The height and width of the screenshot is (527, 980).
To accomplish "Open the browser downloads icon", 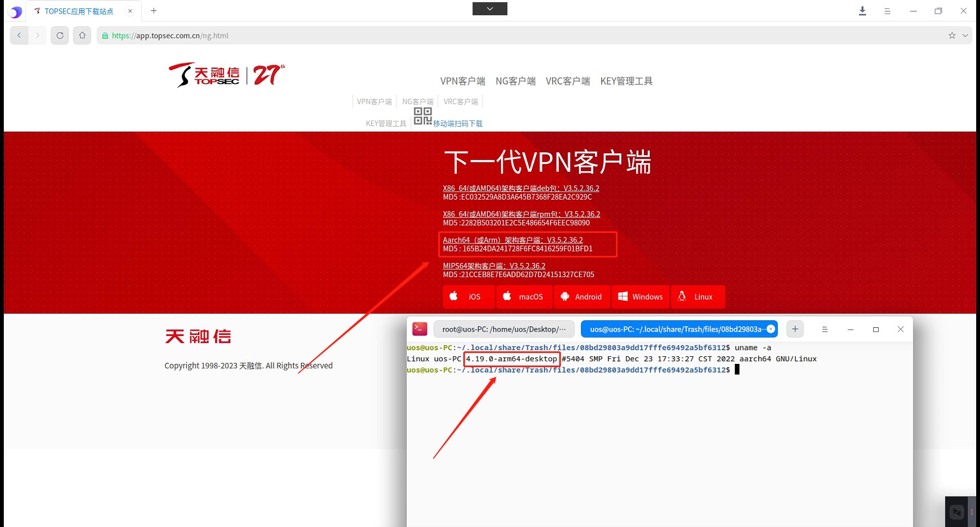I will tap(862, 11).
